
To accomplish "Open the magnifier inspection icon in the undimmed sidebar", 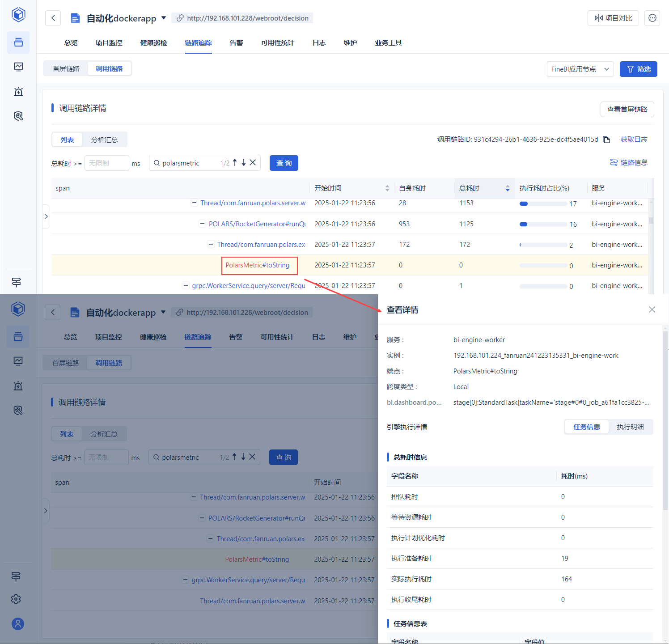I will pos(18,116).
